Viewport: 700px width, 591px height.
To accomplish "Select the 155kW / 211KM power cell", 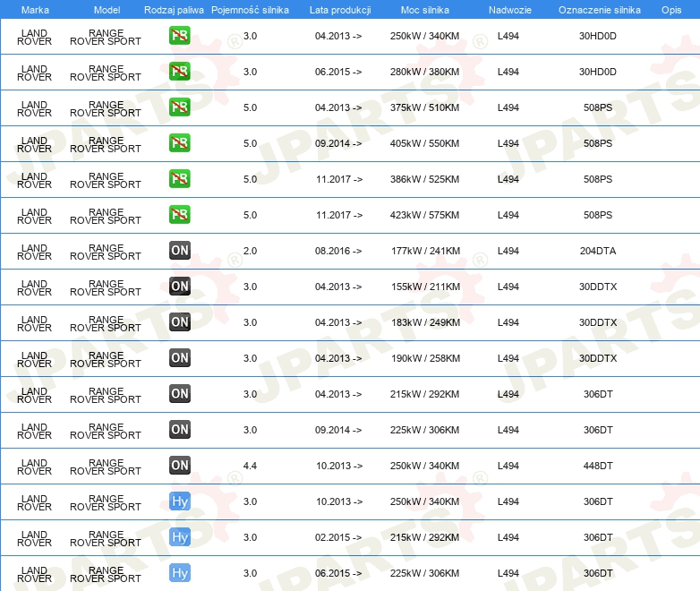I will [x=425, y=287].
